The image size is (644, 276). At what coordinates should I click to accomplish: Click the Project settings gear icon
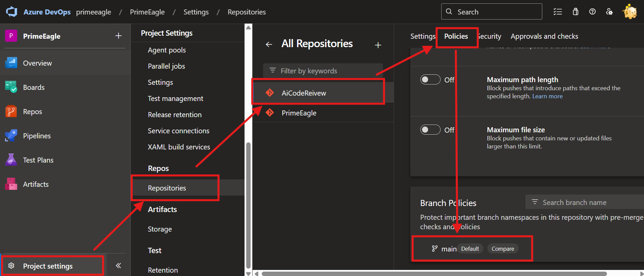(11, 266)
